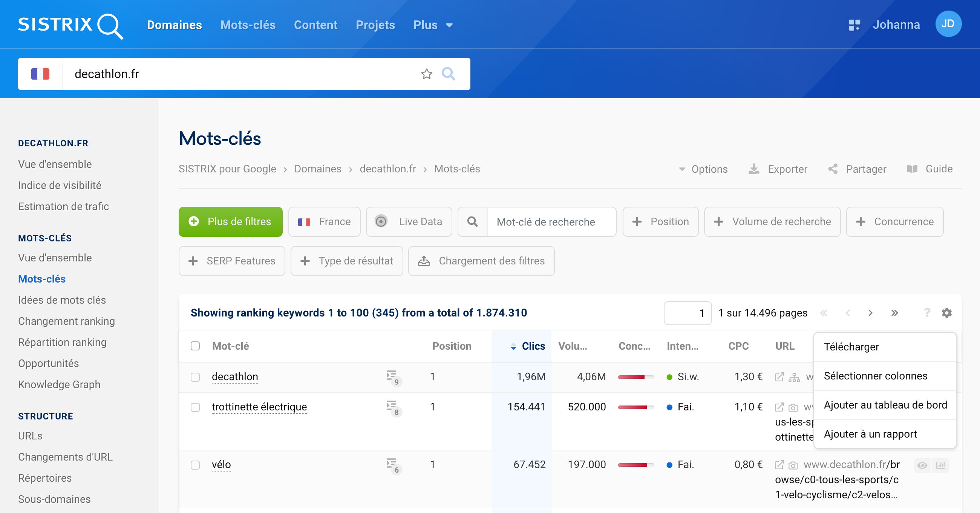This screenshot has height=513, width=980.
Task: Add a SERP Features filter
Action: [x=232, y=261]
